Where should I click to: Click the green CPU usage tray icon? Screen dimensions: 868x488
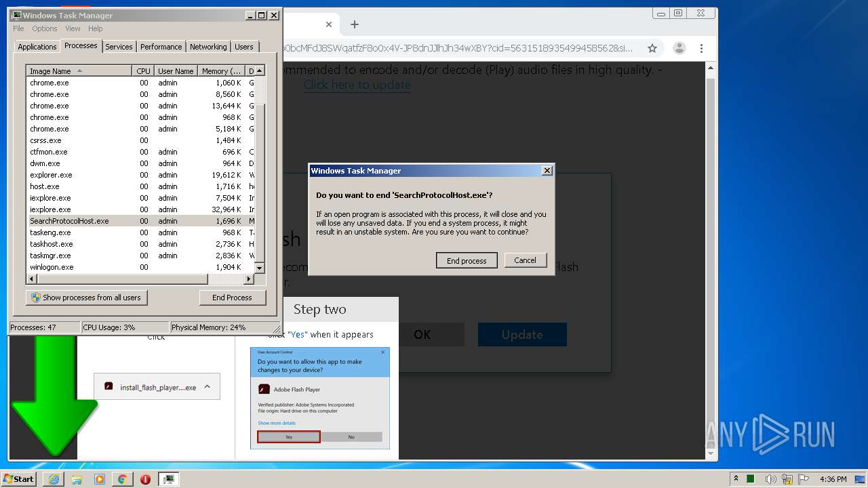(751, 479)
